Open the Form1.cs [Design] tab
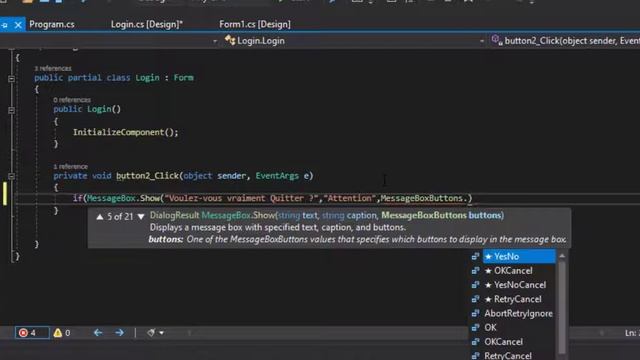 255,24
